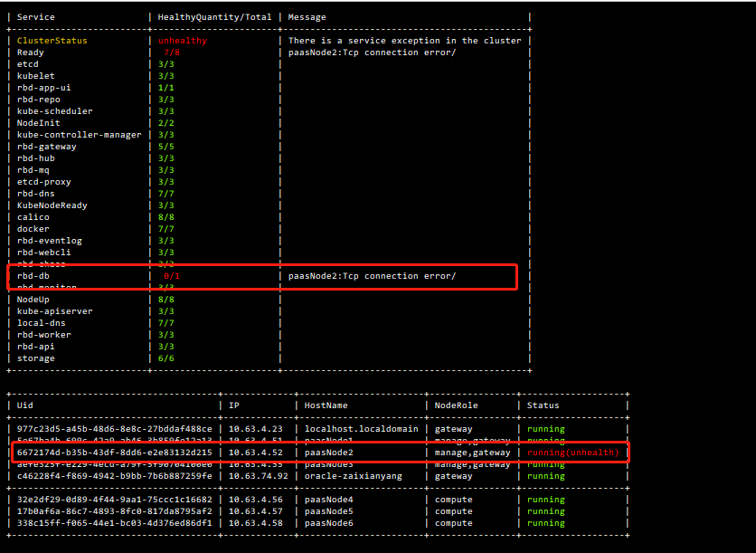
Task: Click the running status of paasNode6
Action: [x=546, y=523]
